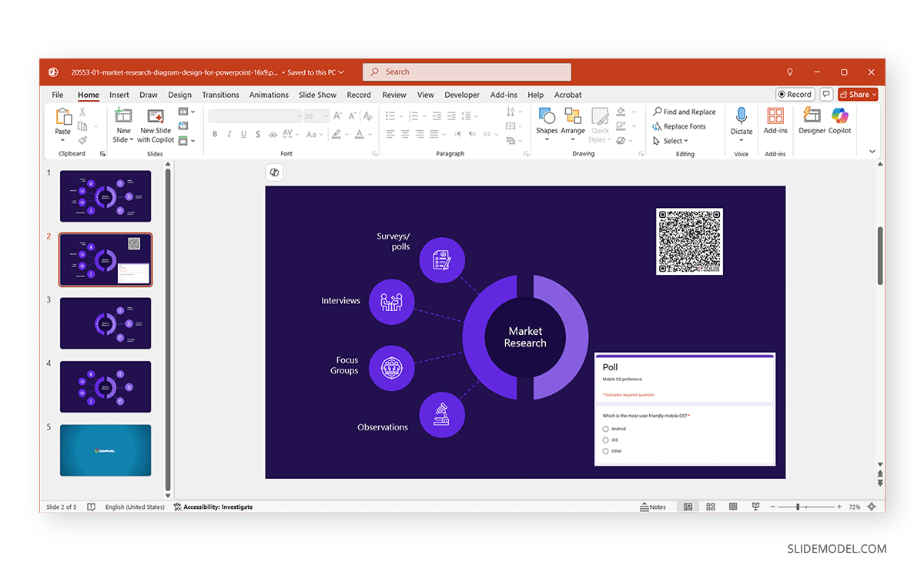924x572 pixels.
Task: Apply italic formatting to text
Action: click(x=229, y=133)
